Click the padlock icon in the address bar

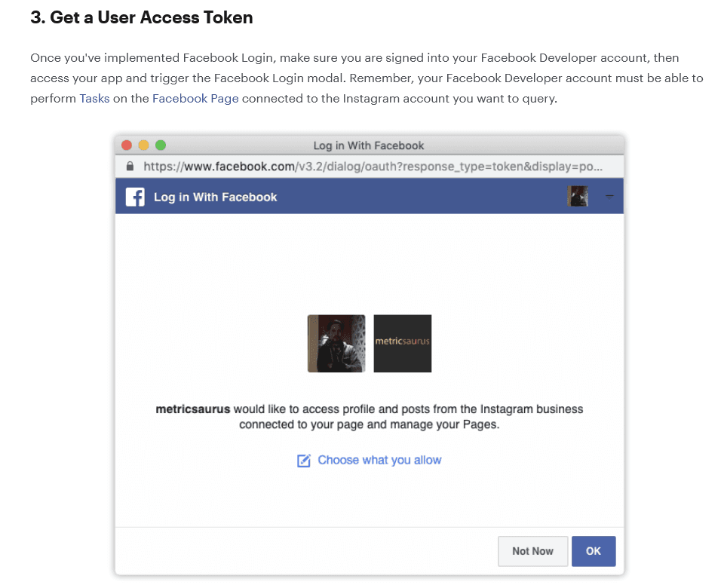point(130,167)
